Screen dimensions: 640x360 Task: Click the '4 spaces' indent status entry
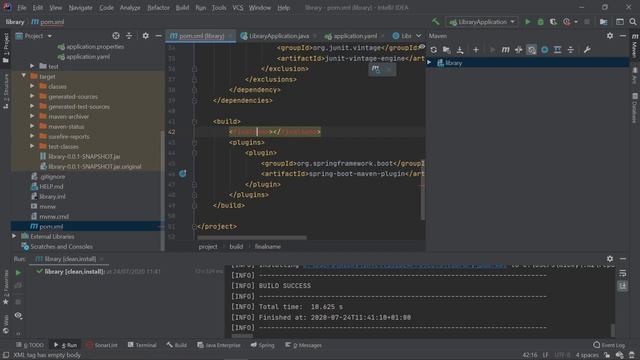click(587, 355)
